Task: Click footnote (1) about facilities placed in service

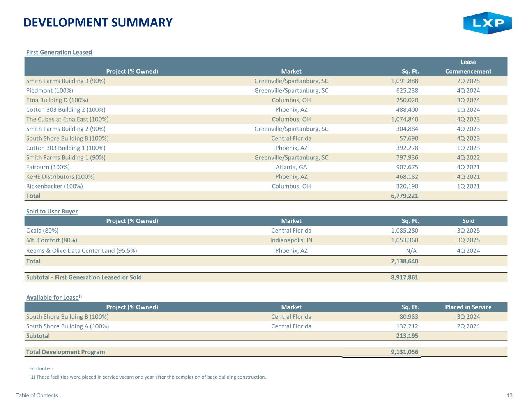Action: [x=148, y=377]
